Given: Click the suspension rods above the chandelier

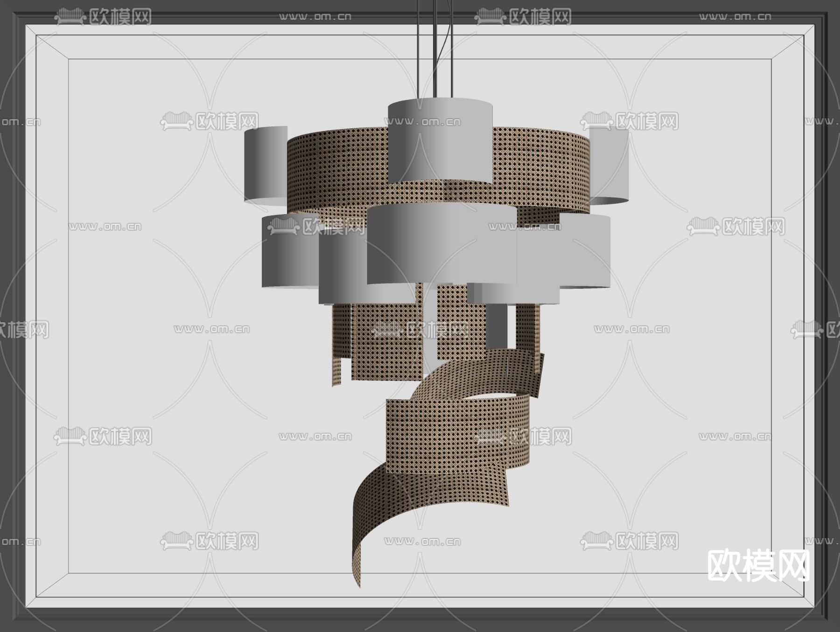Looking at the screenshot, I should point(435,47).
